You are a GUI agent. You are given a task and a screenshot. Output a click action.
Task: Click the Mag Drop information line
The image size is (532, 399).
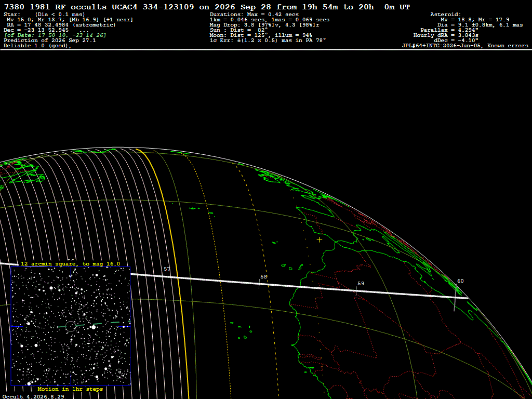click(x=264, y=25)
